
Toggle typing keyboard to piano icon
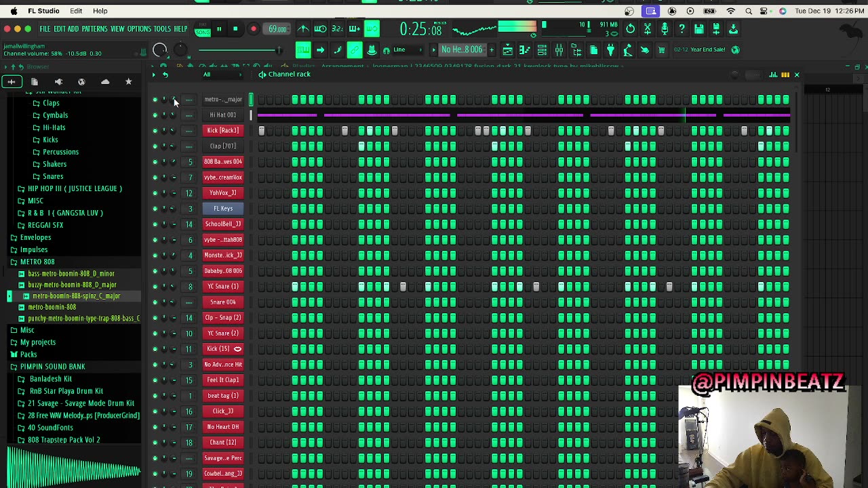303,49
